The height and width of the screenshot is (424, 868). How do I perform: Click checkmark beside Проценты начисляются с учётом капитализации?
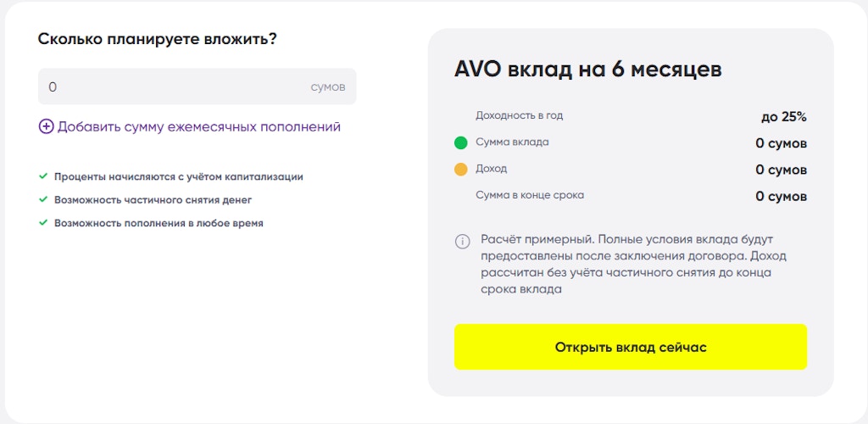[x=42, y=176]
